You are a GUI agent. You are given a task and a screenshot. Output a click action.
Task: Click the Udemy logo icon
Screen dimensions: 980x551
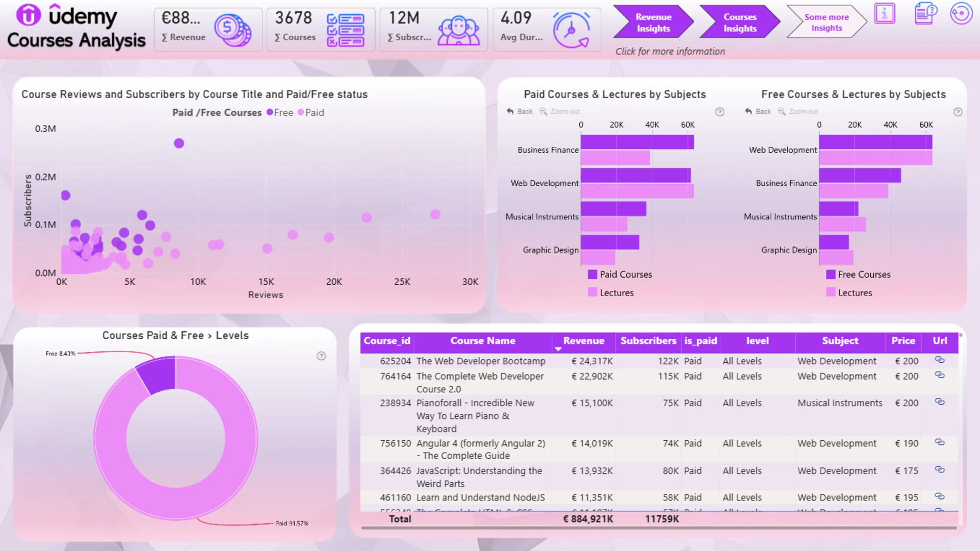pyautogui.click(x=29, y=15)
